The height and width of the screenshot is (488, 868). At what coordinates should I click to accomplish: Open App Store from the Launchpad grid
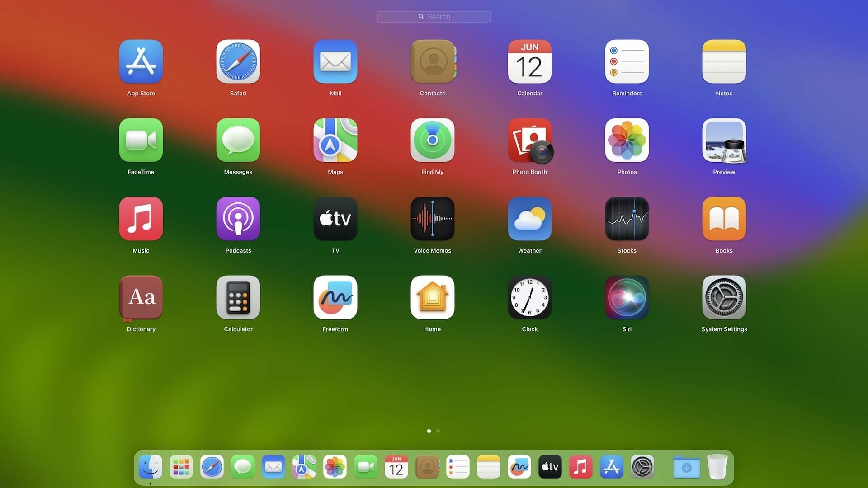click(x=141, y=61)
